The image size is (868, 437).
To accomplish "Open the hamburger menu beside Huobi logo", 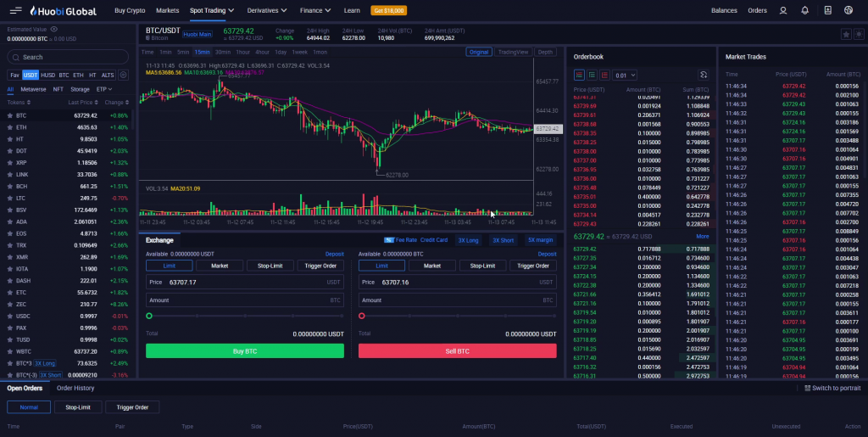I will point(15,10).
